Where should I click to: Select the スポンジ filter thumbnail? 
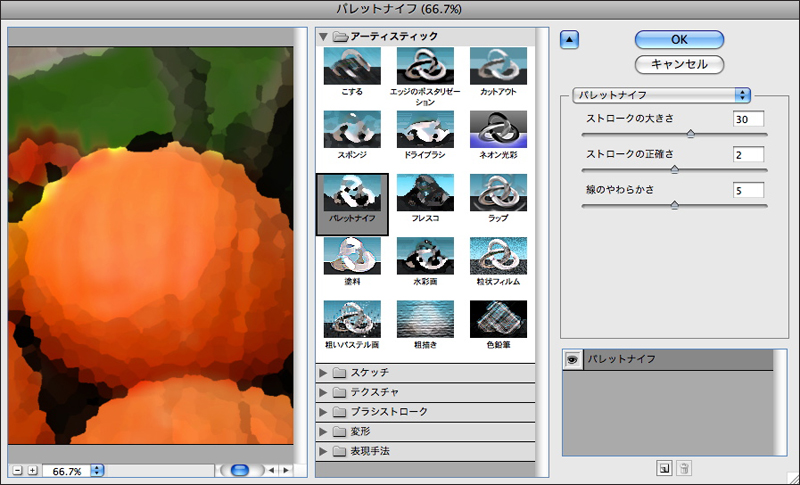[x=352, y=130]
